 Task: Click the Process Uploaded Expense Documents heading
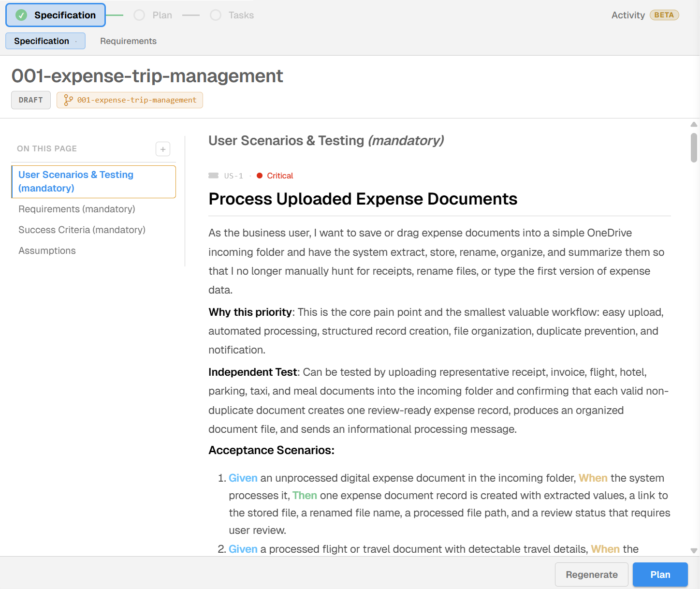[x=363, y=199]
